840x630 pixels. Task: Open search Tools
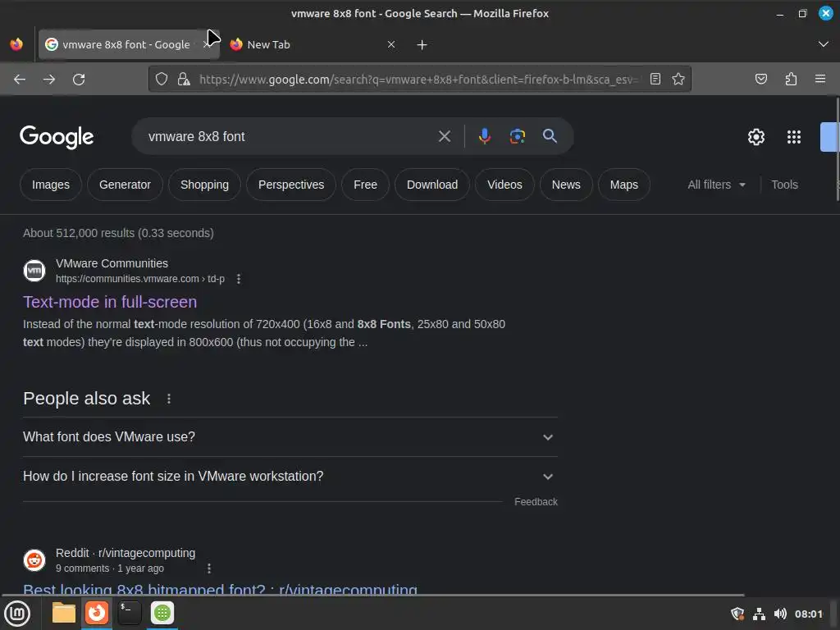(x=785, y=185)
